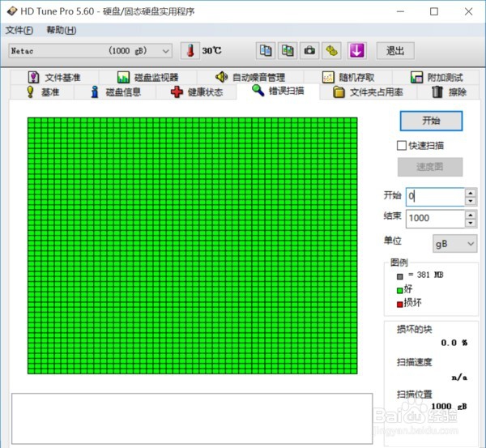Click the n/a scan speed value
This screenshot has height=448, width=486.
tap(459, 377)
